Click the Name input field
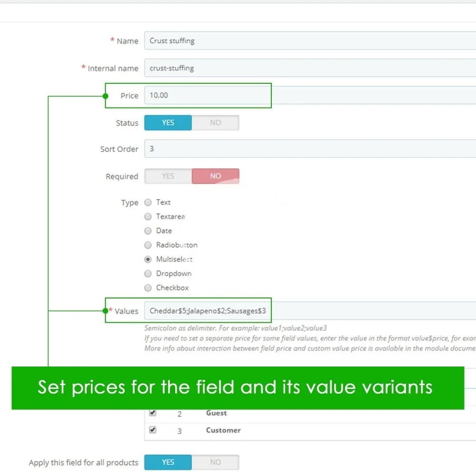The image size is (476, 476). [x=309, y=41]
